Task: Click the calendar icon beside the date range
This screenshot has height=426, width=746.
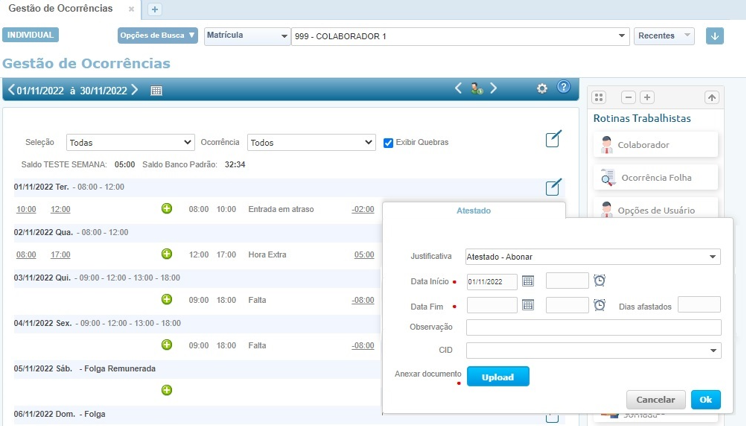Action: tap(156, 90)
